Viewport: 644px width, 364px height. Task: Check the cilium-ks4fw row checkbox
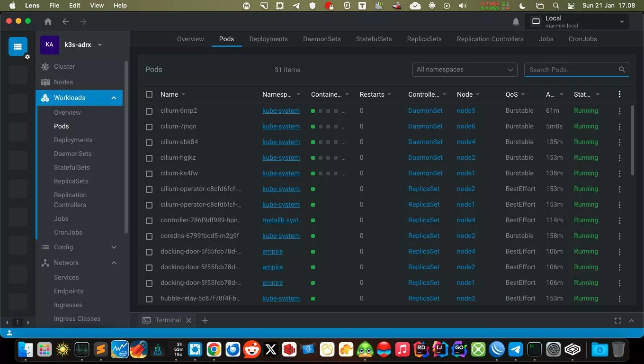click(149, 173)
